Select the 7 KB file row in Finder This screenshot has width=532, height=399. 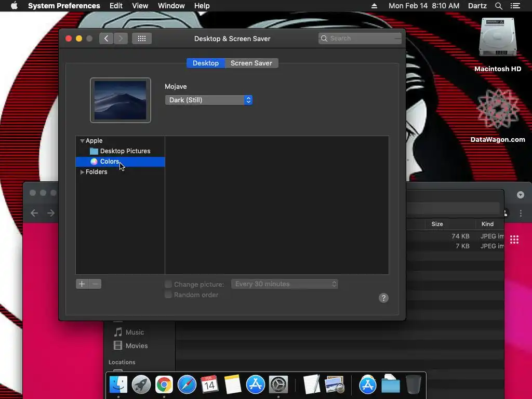pos(455,246)
